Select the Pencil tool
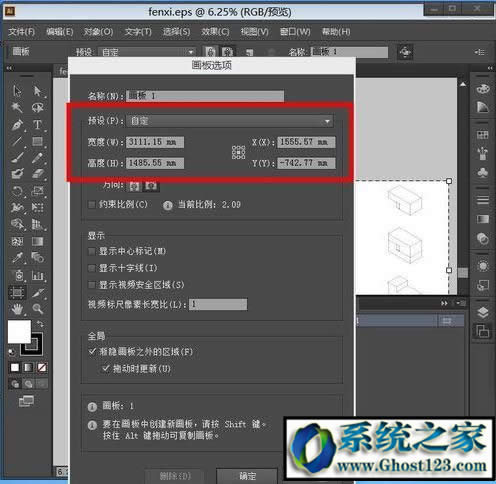The width and height of the screenshot is (496, 484). point(37,157)
